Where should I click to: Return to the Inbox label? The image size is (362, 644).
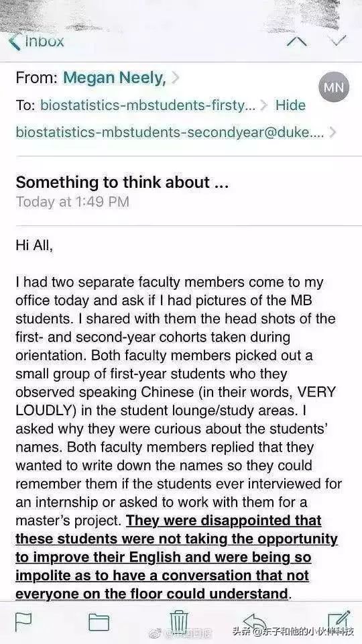tap(45, 41)
